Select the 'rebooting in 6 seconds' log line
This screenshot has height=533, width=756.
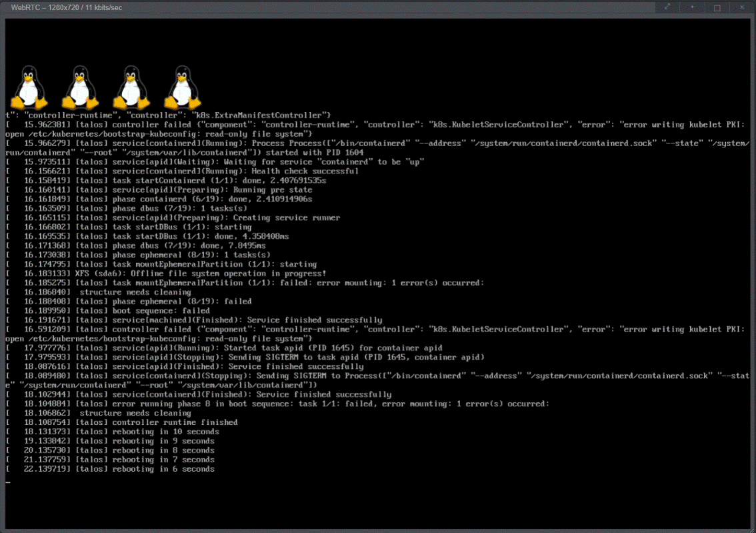[x=110, y=469]
